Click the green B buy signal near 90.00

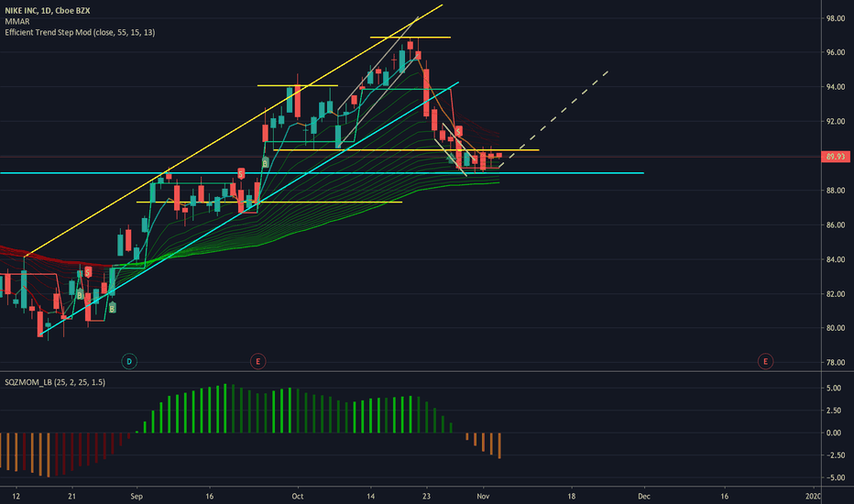[265, 162]
